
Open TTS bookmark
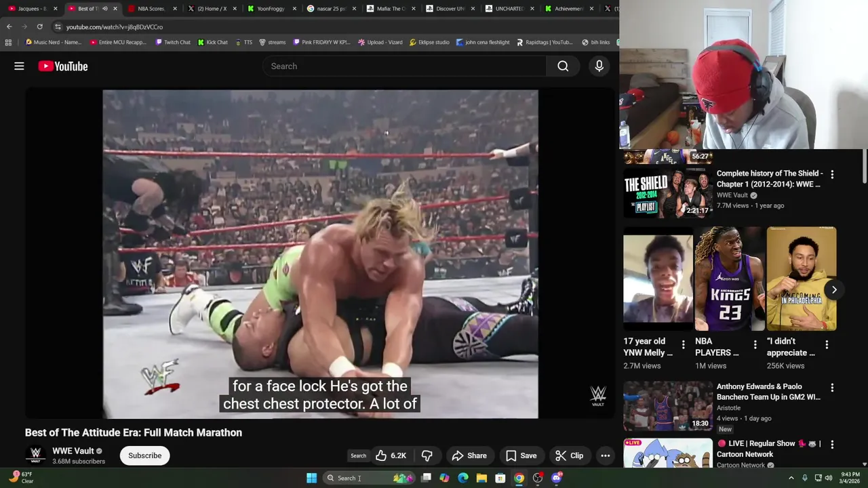tap(243, 42)
